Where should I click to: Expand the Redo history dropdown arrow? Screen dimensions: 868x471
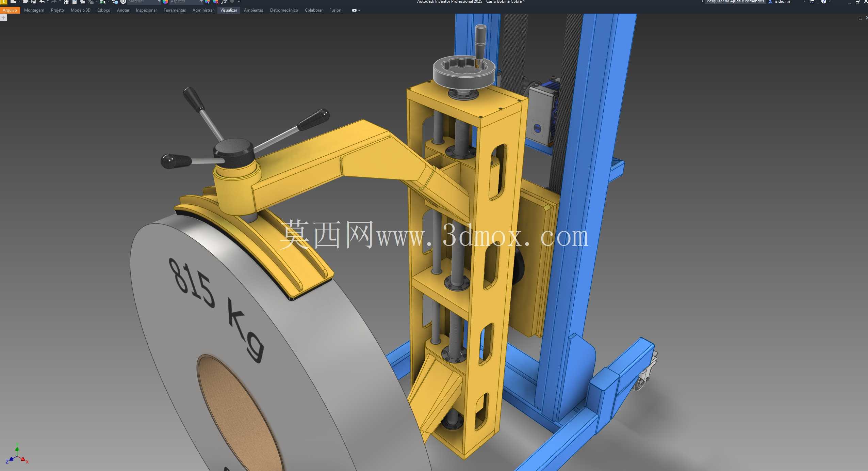point(60,2)
